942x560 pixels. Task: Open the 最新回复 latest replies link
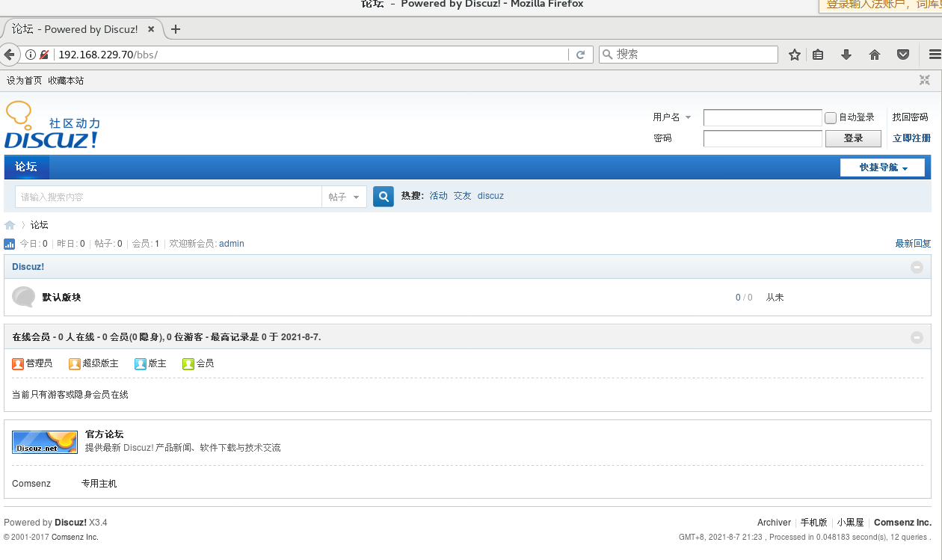(913, 244)
